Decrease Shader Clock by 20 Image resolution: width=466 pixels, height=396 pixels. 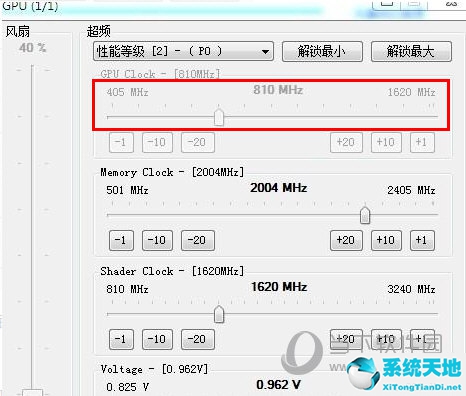198,339
